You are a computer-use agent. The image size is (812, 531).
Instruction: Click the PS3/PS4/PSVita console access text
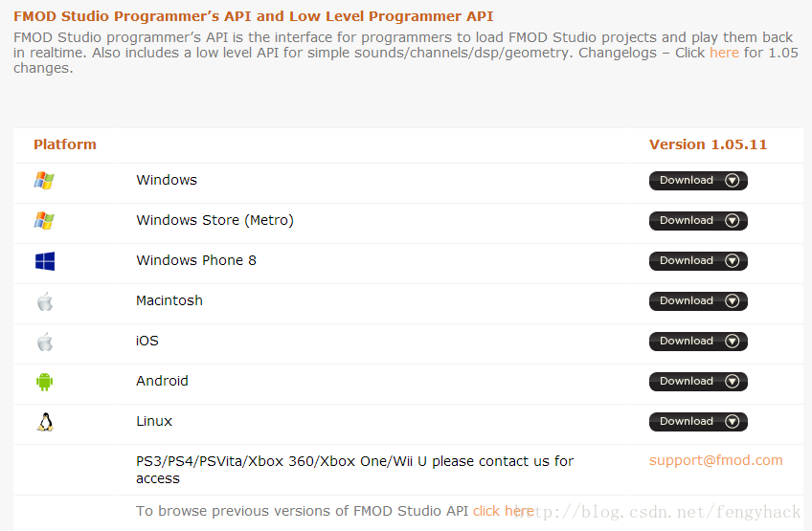tap(354, 470)
